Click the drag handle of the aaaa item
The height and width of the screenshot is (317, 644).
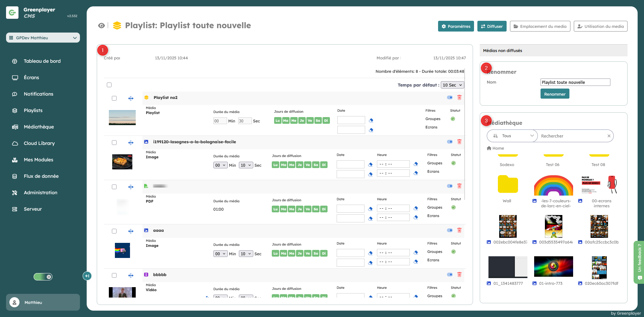(x=131, y=231)
